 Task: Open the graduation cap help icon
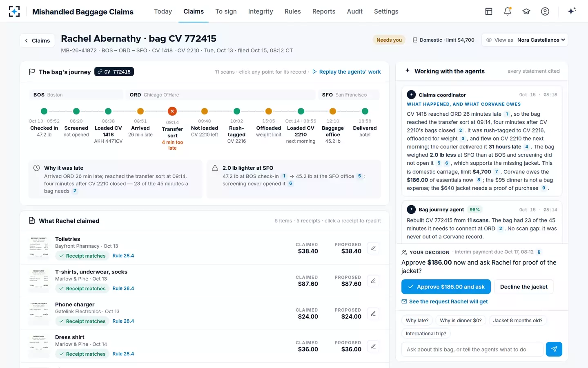pyautogui.click(x=526, y=11)
